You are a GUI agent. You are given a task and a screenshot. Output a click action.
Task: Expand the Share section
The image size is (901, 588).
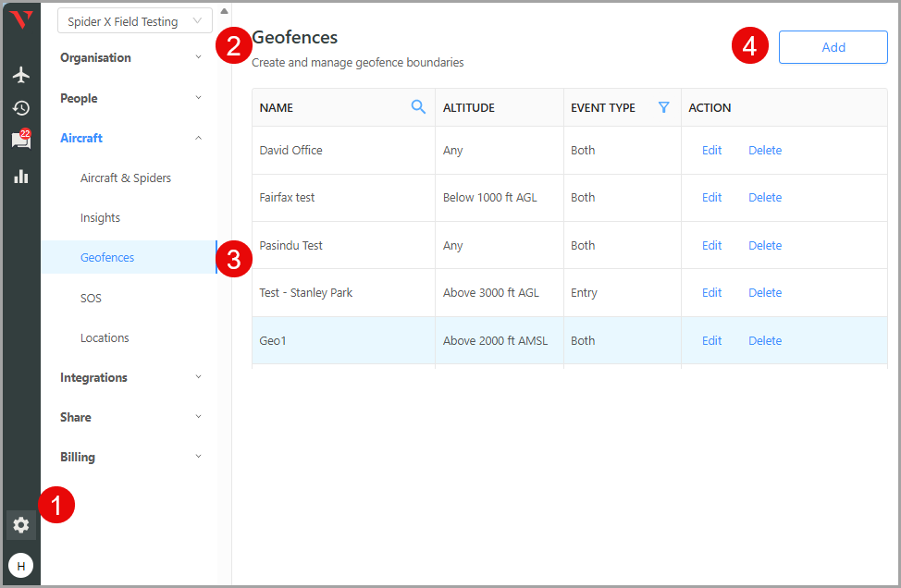[131, 417]
